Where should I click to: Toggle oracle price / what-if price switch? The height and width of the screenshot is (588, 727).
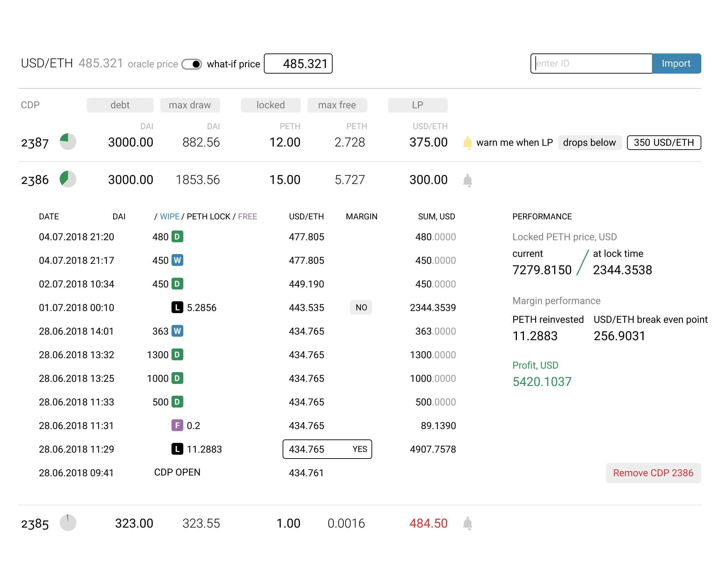[x=192, y=64]
